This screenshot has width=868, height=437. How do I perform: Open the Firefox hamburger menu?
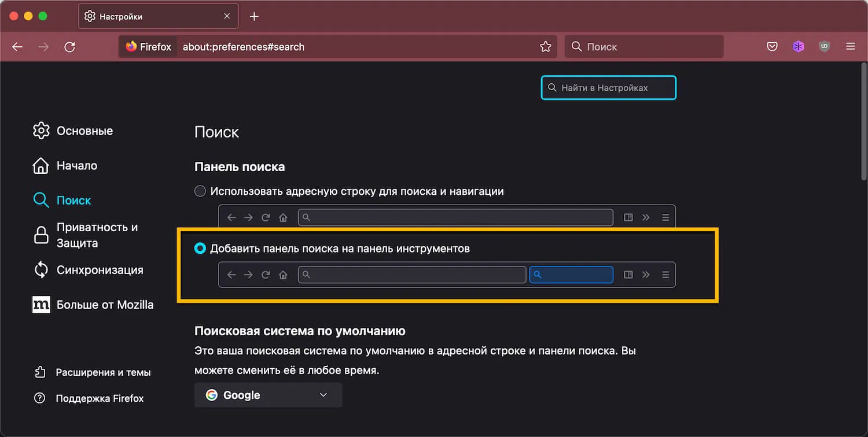coord(850,47)
